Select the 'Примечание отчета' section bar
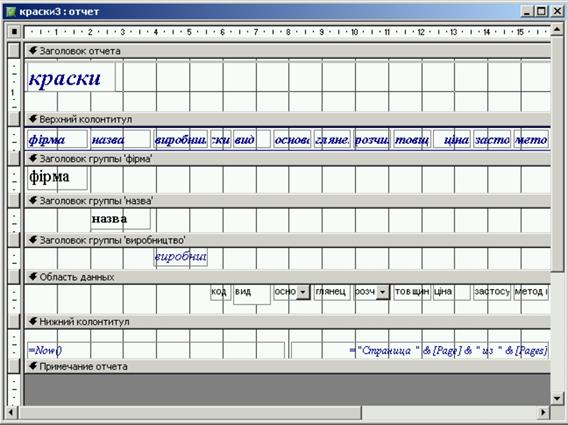 pos(288,367)
